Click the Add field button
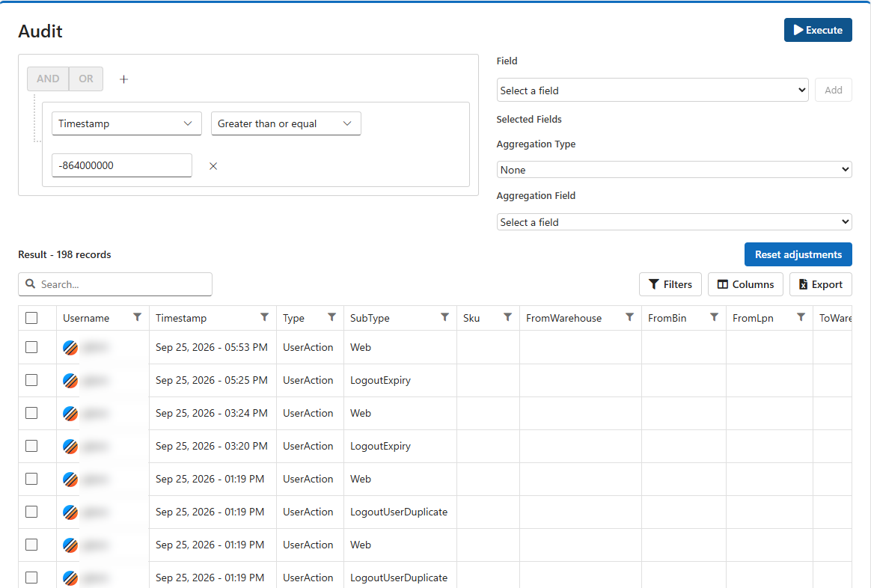Screen dimensions: 871x588 click(x=834, y=90)
